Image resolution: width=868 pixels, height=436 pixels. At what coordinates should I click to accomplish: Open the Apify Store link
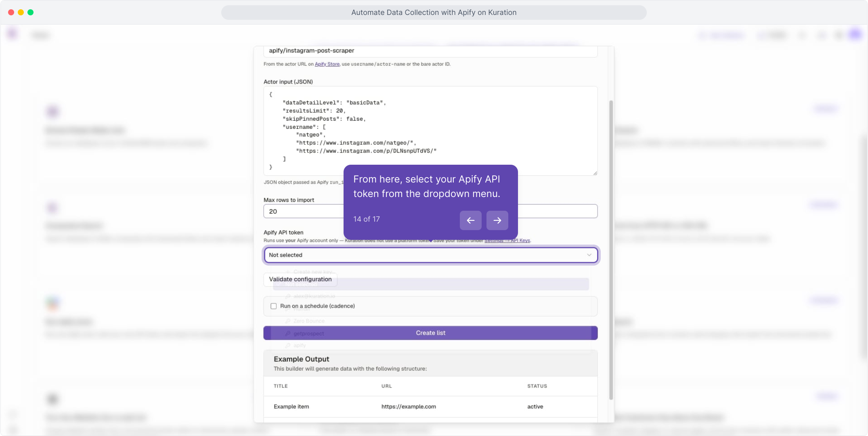(327, 64)
